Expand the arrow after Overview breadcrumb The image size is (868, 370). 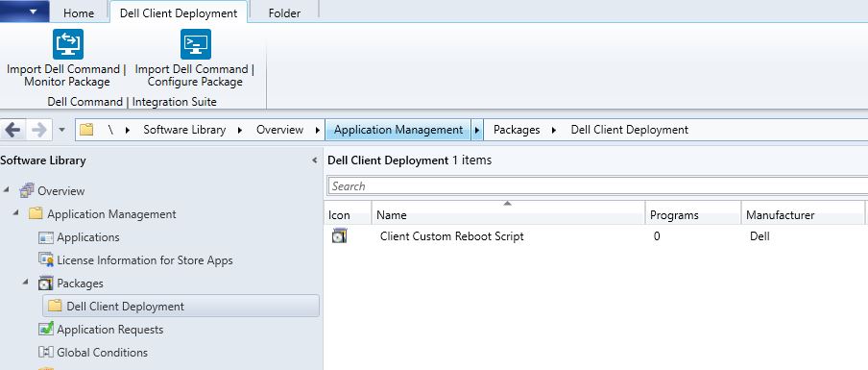[x=317, y=130]
